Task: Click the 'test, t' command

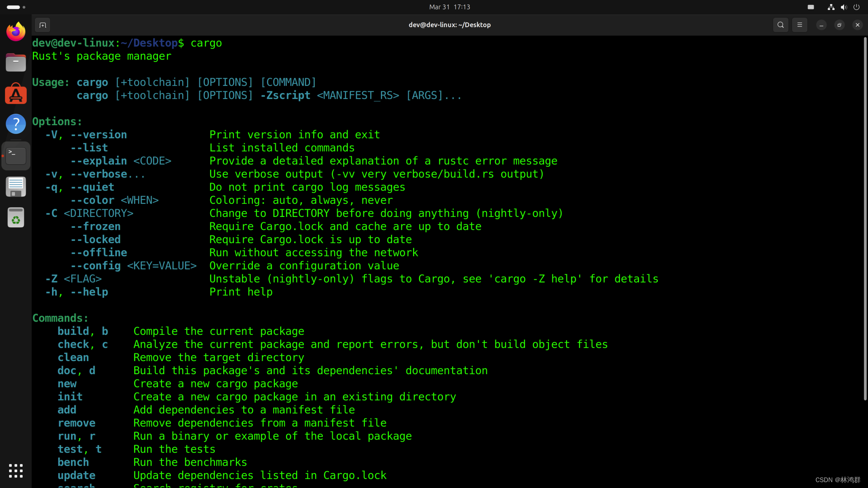Action: 80,449
